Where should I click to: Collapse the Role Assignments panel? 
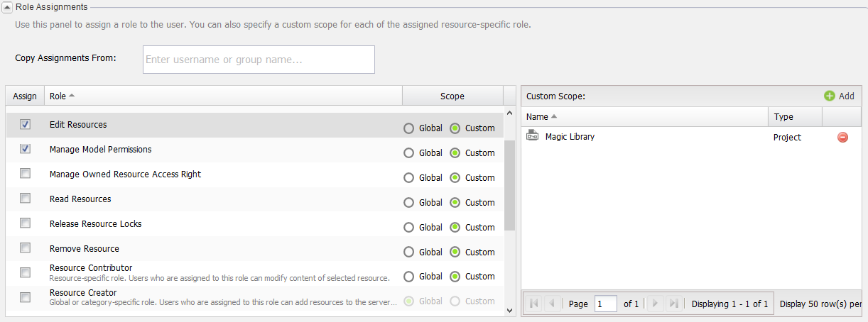8,7
